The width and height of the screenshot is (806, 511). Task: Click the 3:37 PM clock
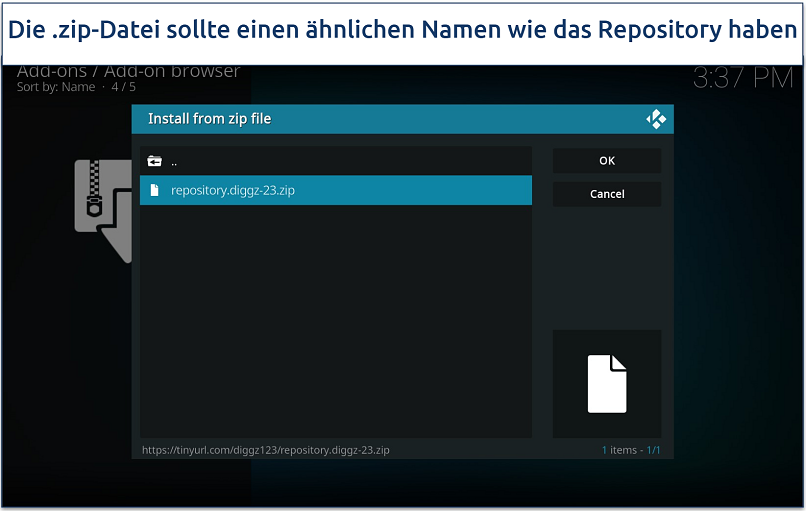coord(743,78)
